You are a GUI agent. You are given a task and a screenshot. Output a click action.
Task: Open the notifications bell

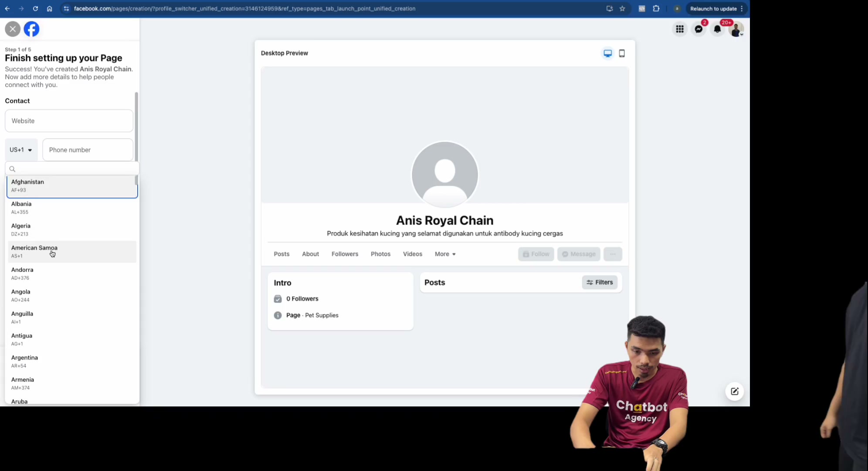click(x=718, y=29)
